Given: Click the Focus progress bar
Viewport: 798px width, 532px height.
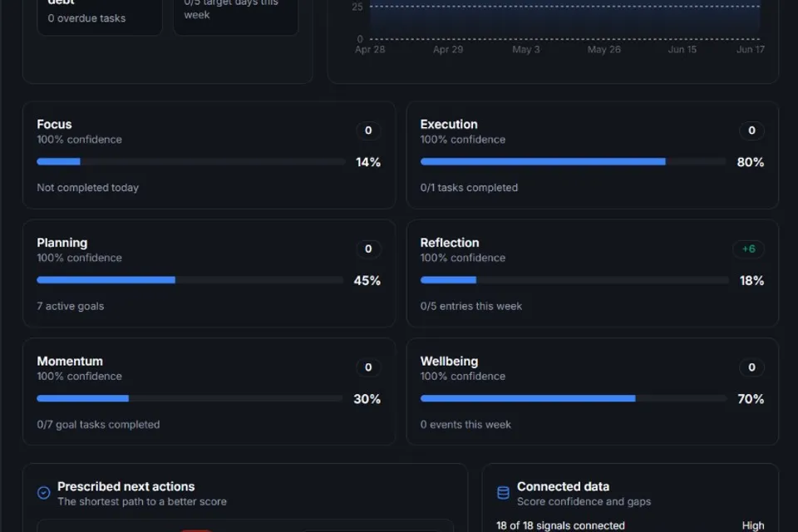Looking at the screenshot, I should (x=191, y=162).
